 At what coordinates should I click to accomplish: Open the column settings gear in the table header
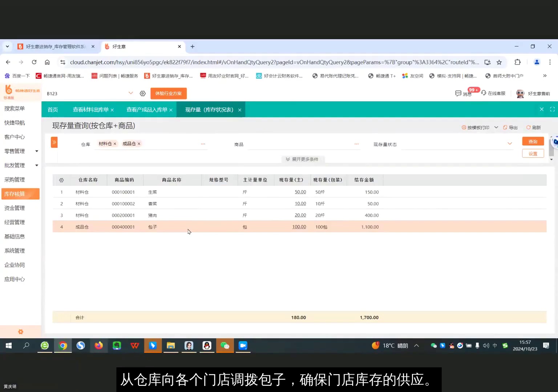pyautogui.click(x=61, y=180)
